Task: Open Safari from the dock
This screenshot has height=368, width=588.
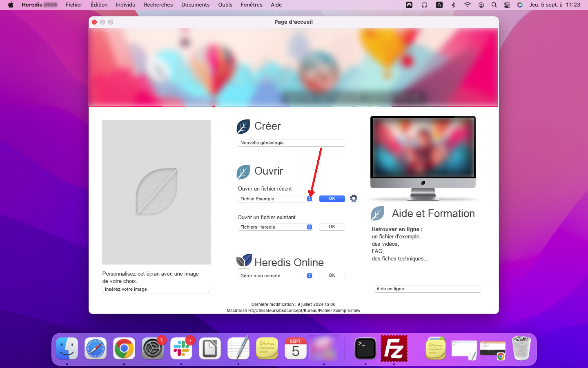Action: (x=96, y=348)
